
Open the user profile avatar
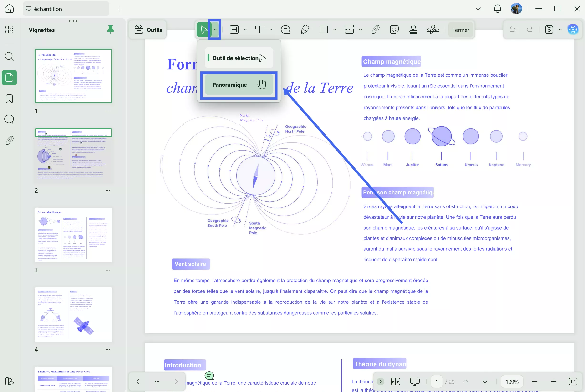click(516, 9)
